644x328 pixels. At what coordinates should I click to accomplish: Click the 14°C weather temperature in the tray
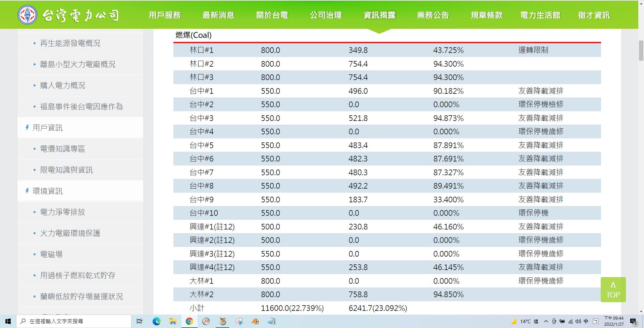pos(525,322)
